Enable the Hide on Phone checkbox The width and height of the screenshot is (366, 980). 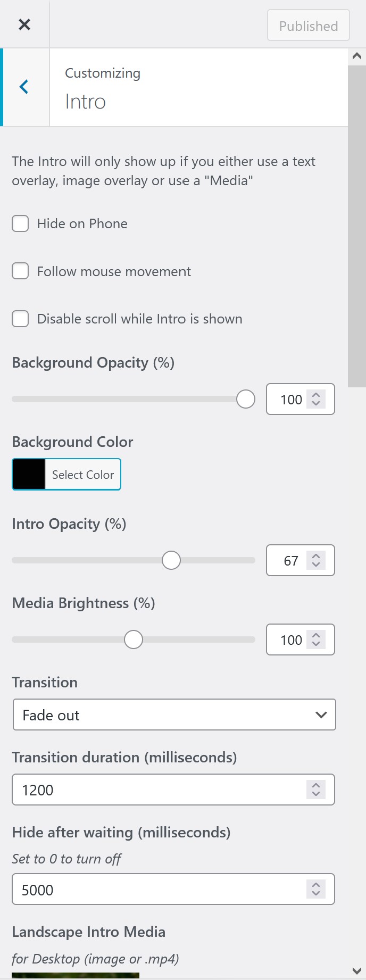point(21,223)
